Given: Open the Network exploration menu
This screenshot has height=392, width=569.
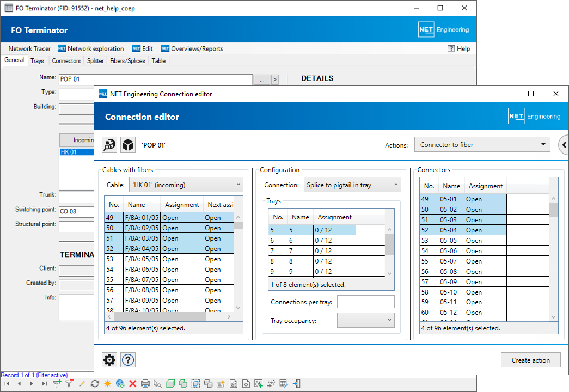Looking at the screenshot, I should pyautogui.click(x=91, y=48).
